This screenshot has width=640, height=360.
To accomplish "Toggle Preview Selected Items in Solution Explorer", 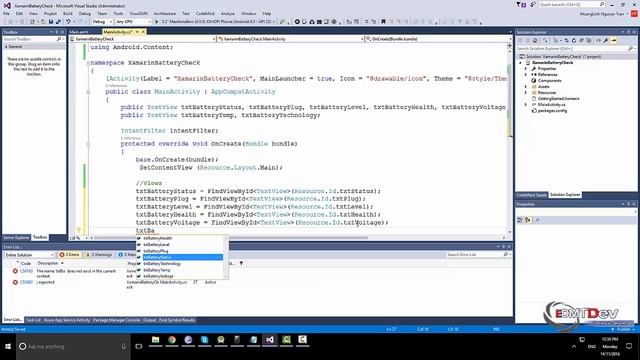I will (614, 40).
